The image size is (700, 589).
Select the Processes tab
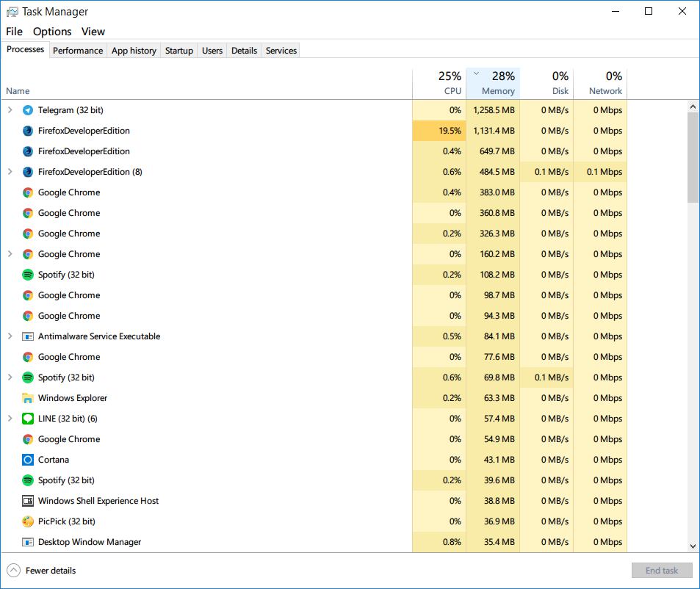coord(25,49)
